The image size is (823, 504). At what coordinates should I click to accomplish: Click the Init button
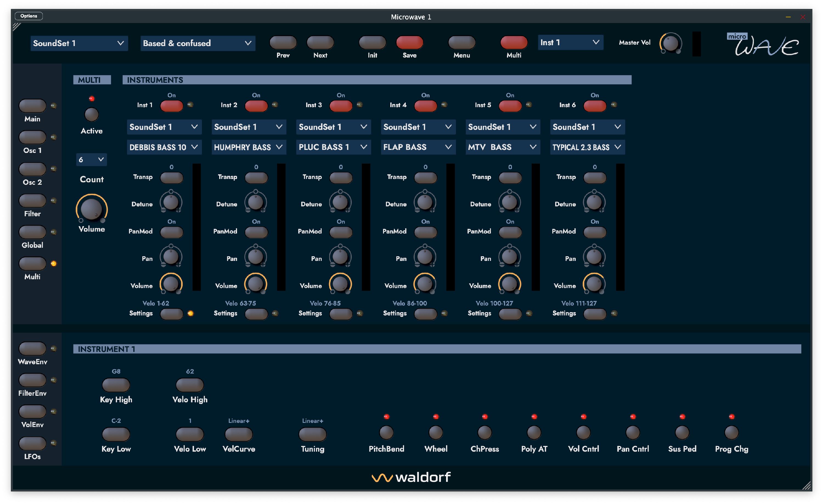point(373,42)
